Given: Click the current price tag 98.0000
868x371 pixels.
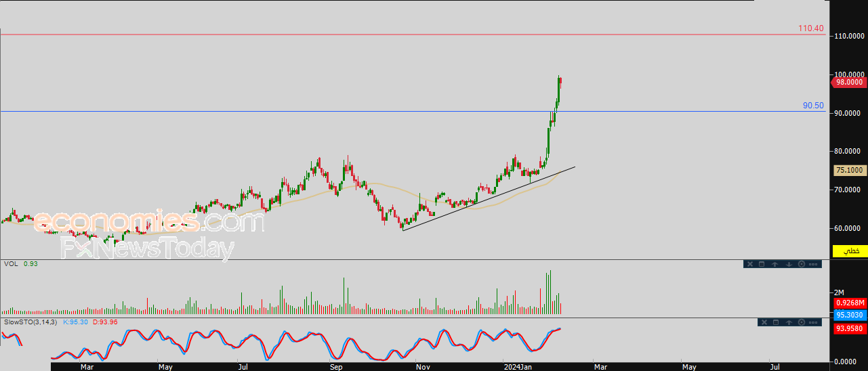Looking at the screenshot, I should click(849, 82).
